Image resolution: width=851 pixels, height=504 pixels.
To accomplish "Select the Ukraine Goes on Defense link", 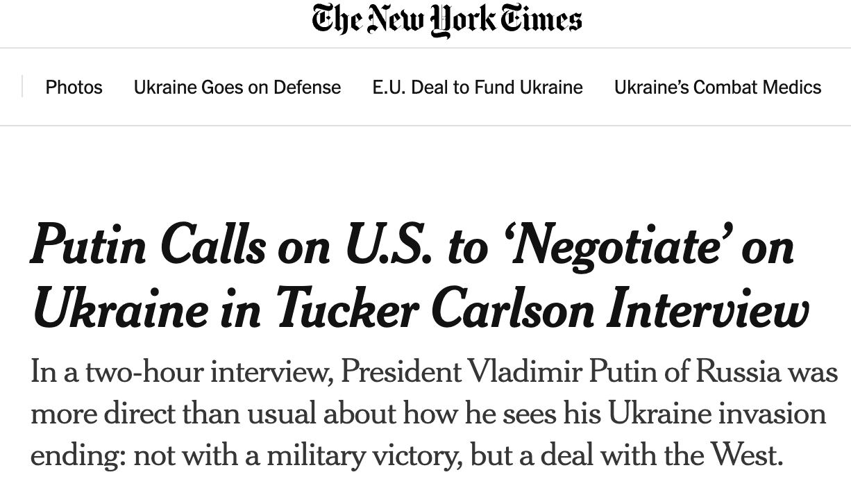I will coord(237,87).
